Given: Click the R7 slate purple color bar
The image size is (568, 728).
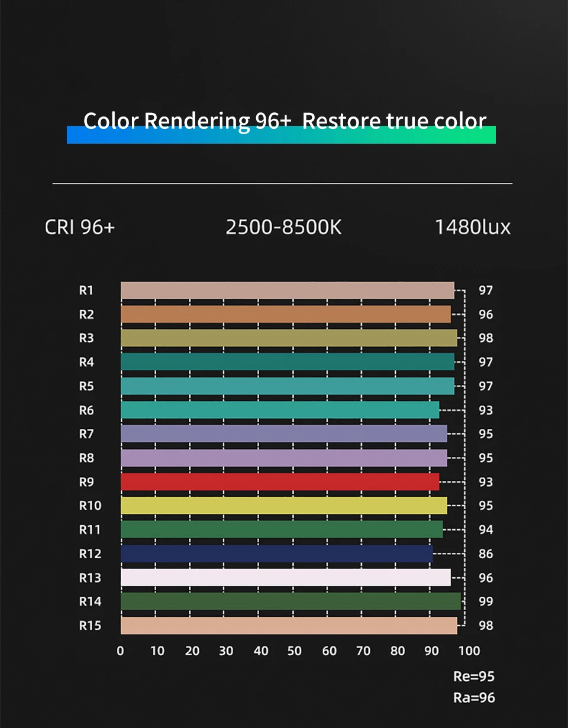Looking at the screenshot, I should pos(284,433).
